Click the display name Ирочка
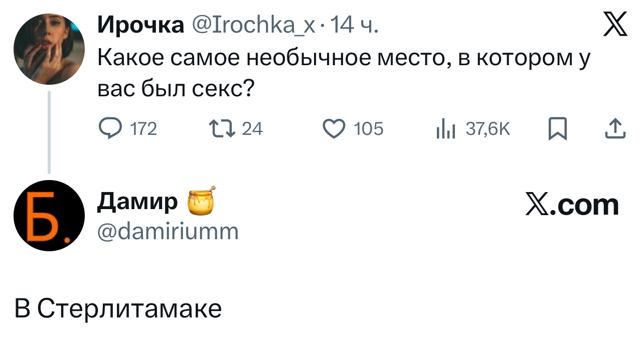This screenshot has width=644, height=341. pyautogui.click(x=140, y=25)
